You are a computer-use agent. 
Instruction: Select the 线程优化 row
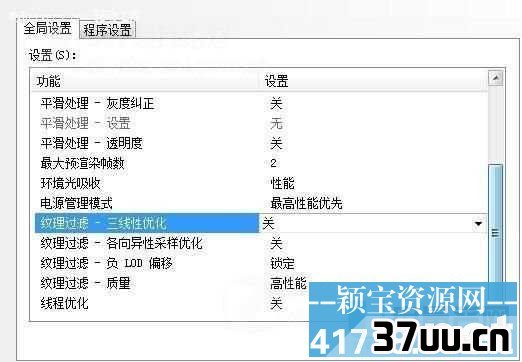point(260,303)
